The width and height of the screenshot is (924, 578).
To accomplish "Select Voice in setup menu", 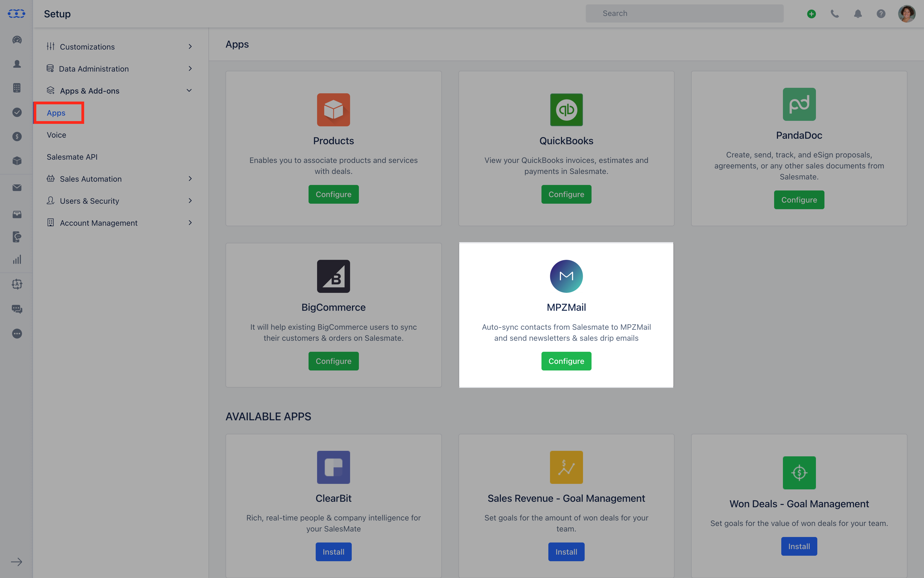I will point(56,135).
